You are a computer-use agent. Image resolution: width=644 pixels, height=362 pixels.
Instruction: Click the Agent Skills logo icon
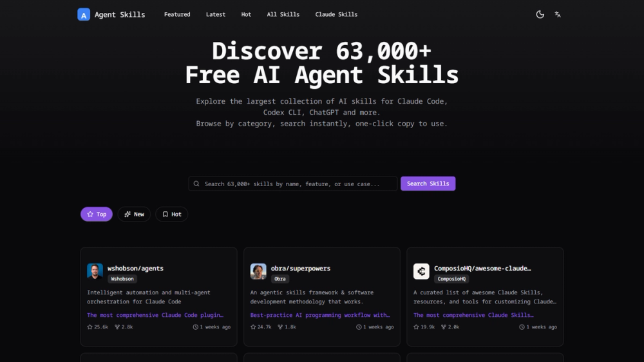[84, 14]
